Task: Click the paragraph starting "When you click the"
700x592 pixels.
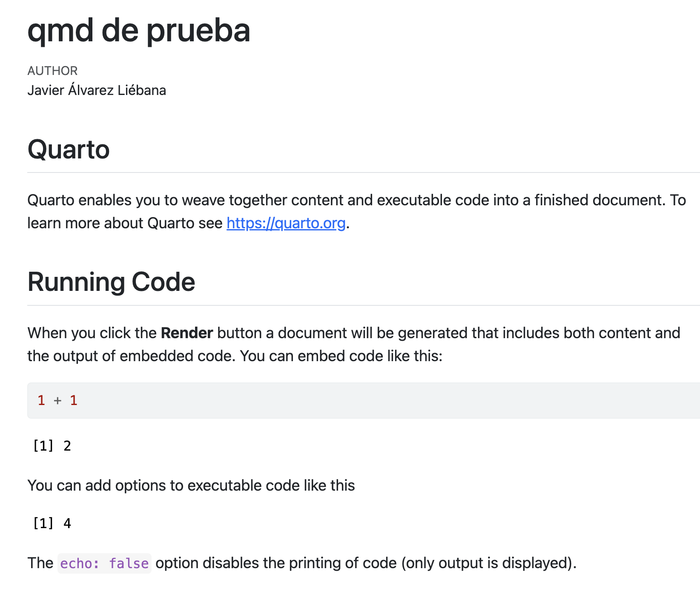Action: click(x=353, y=333)
